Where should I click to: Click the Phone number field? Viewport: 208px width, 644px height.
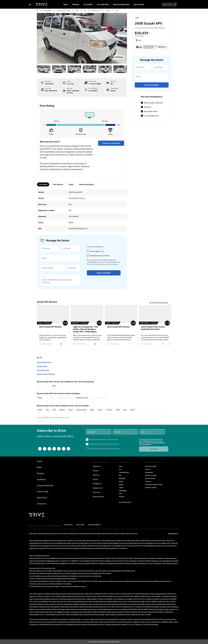(52, 268)
